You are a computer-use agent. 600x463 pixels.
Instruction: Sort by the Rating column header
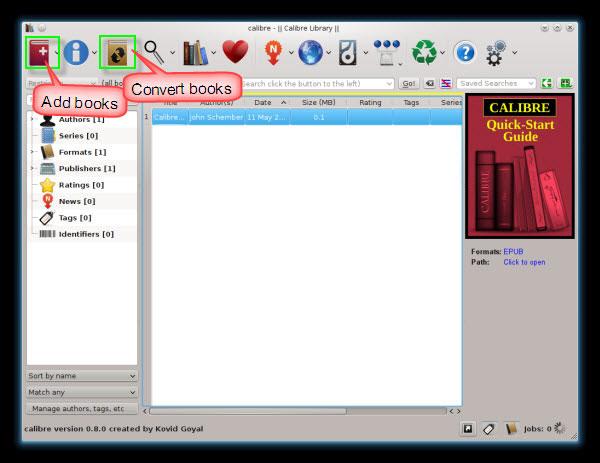pos(370,103)
